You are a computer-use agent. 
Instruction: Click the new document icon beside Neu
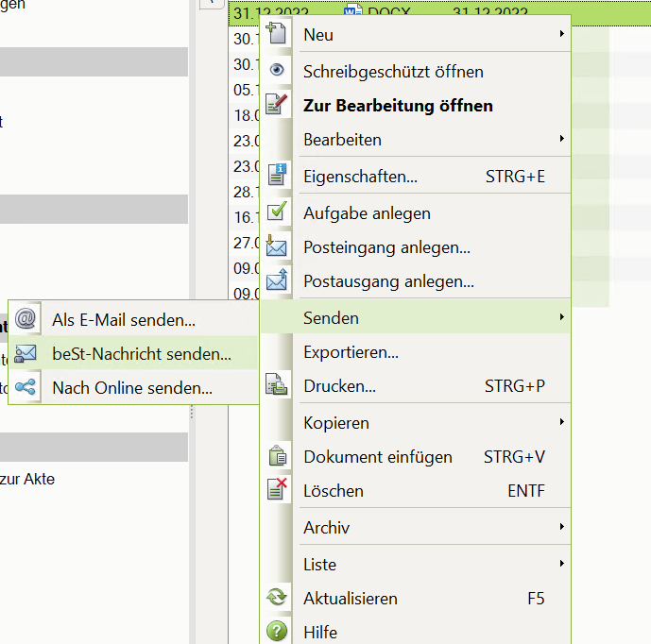click(276, 34)
